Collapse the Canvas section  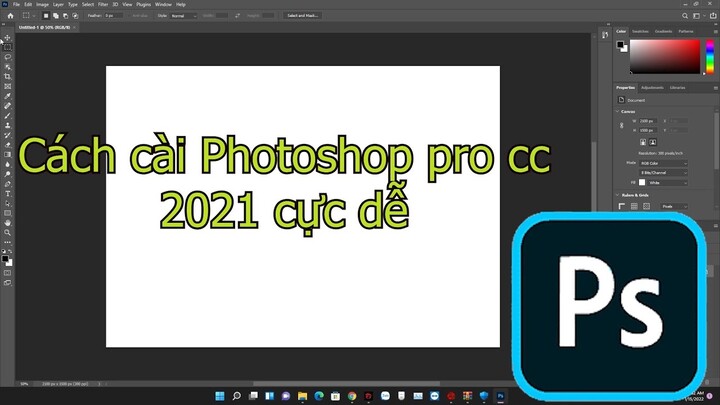(618, 112)
